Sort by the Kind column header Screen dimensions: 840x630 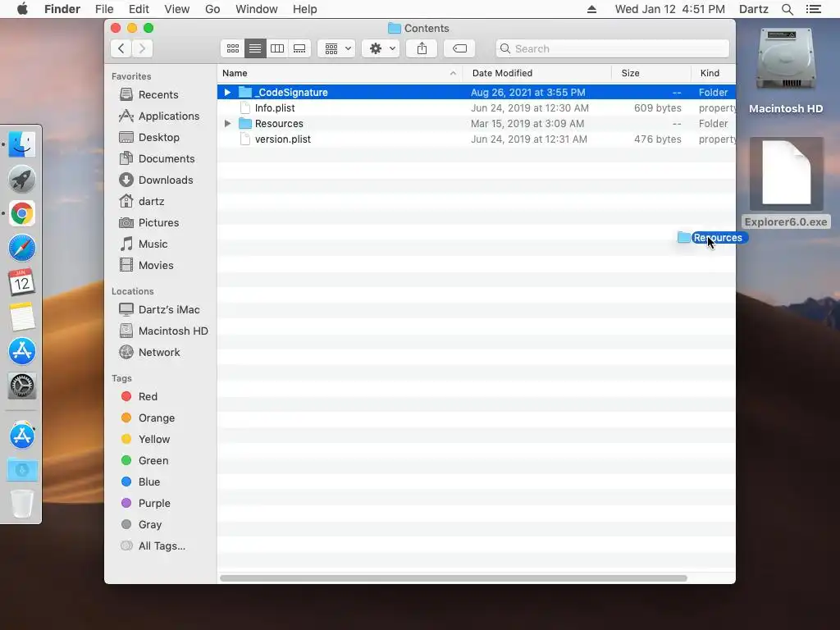pos(714,73)
